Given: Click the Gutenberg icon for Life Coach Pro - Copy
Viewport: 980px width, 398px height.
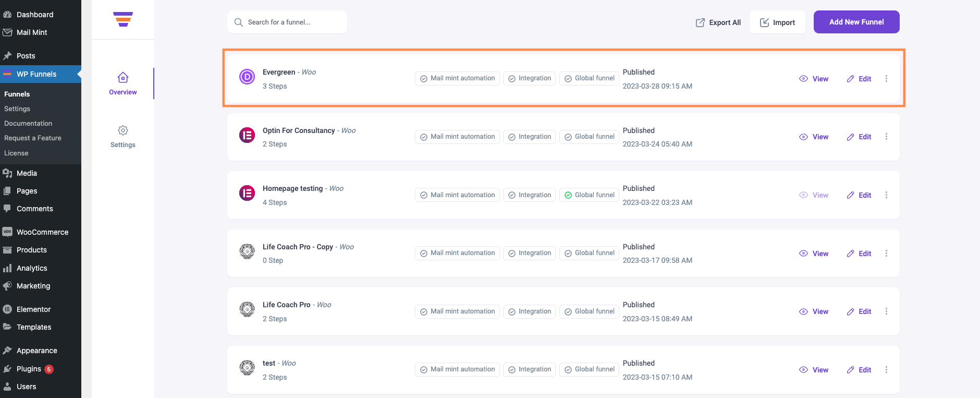Looking at the screenshot, I should coord(247,252).
